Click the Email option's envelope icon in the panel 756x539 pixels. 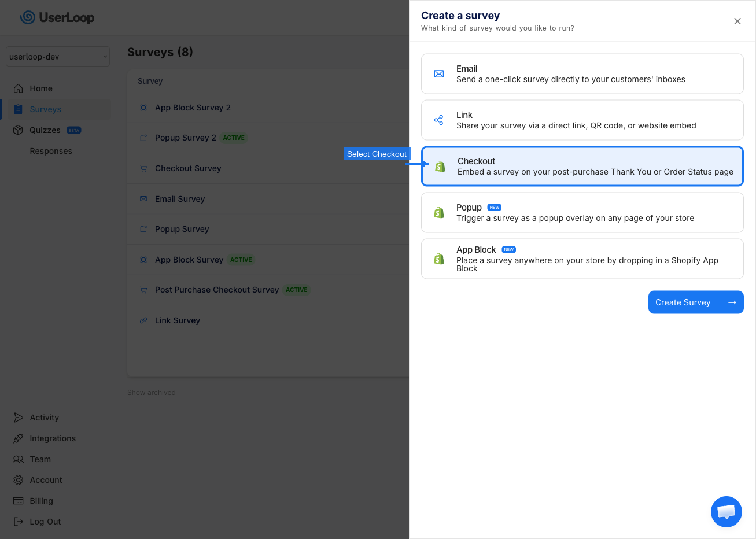click(x=438, y=73)
